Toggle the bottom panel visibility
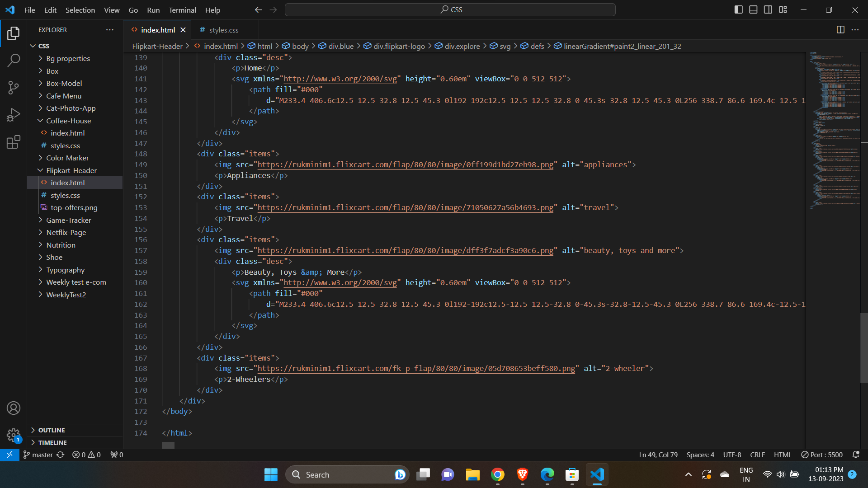 (x=753, y=9)
